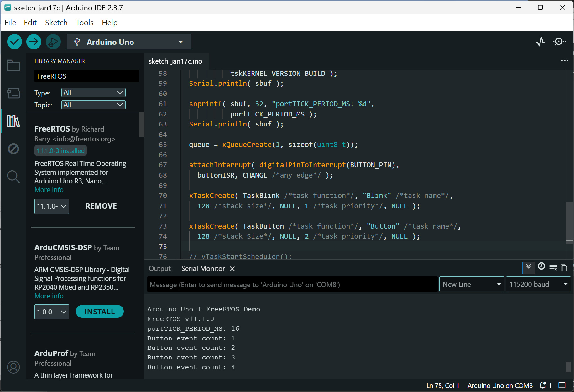Screen dimensions: 574x392
Task: Clear the Serial Monitor output
Action: click(x=553, y=268)
